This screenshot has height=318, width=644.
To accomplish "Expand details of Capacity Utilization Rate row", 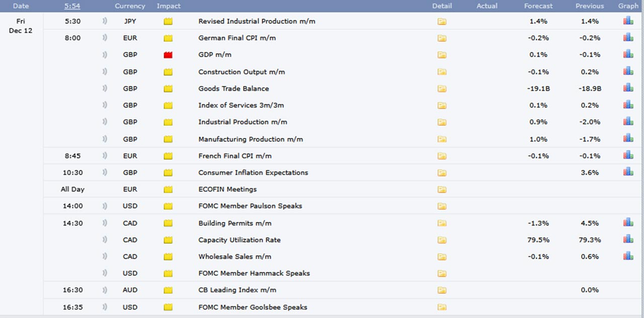I will tap(442, 240).
